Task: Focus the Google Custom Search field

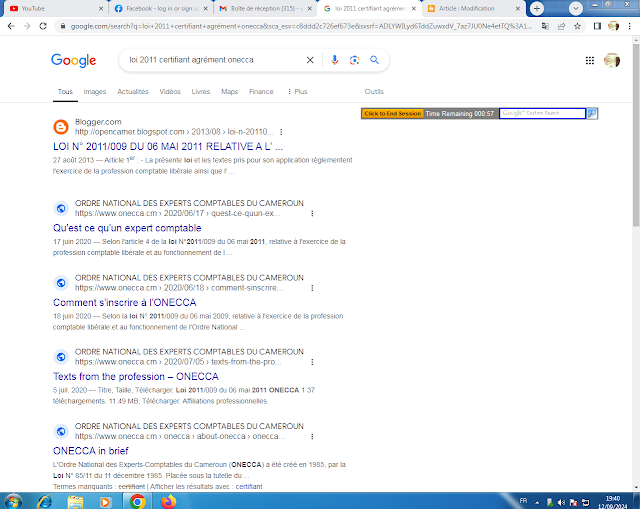Action: tap(542, 113)
